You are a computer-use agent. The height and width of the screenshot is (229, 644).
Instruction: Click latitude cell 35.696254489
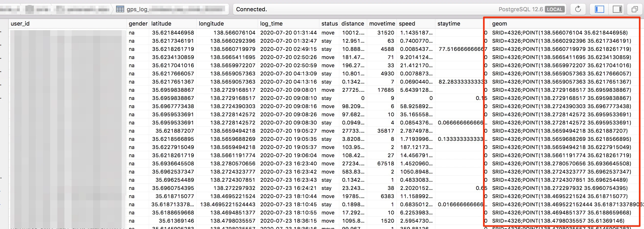point(175,180)
